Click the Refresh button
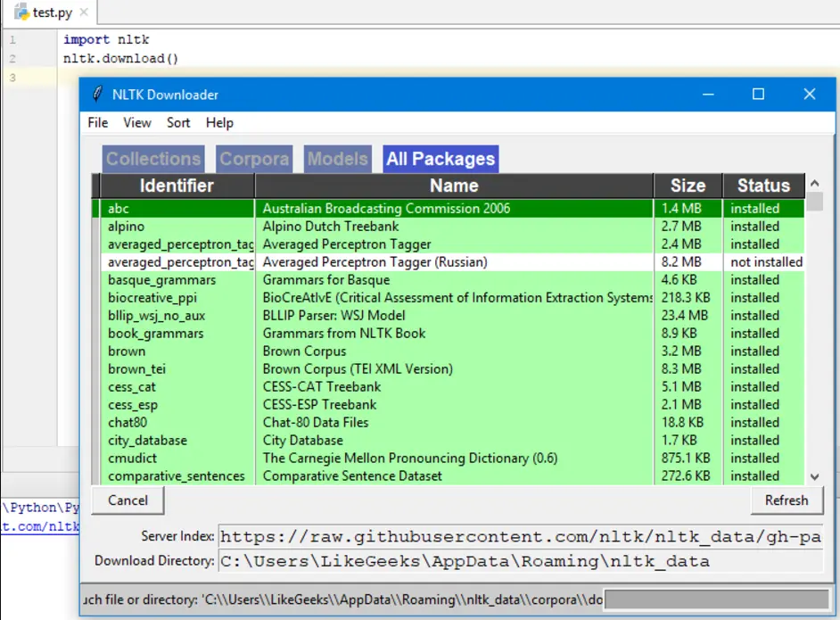Screen dimensions: 840x620 click(786, 500)
